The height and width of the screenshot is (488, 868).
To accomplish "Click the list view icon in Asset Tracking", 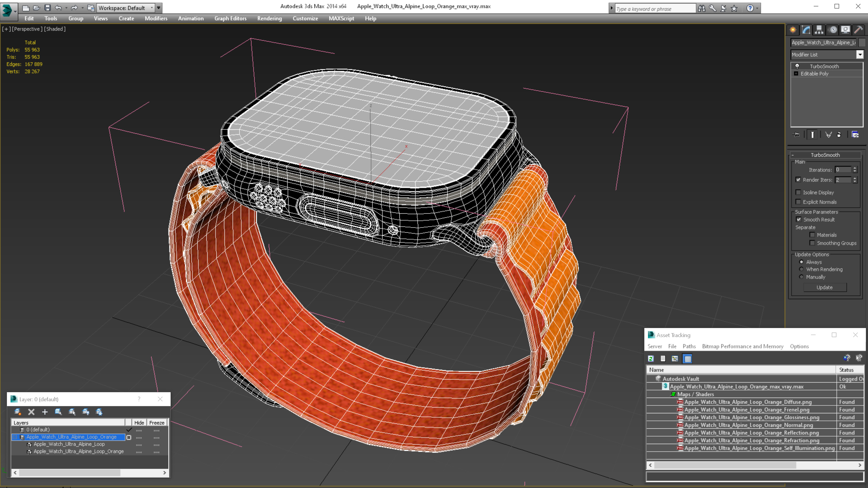I will [x=663, y=359].
